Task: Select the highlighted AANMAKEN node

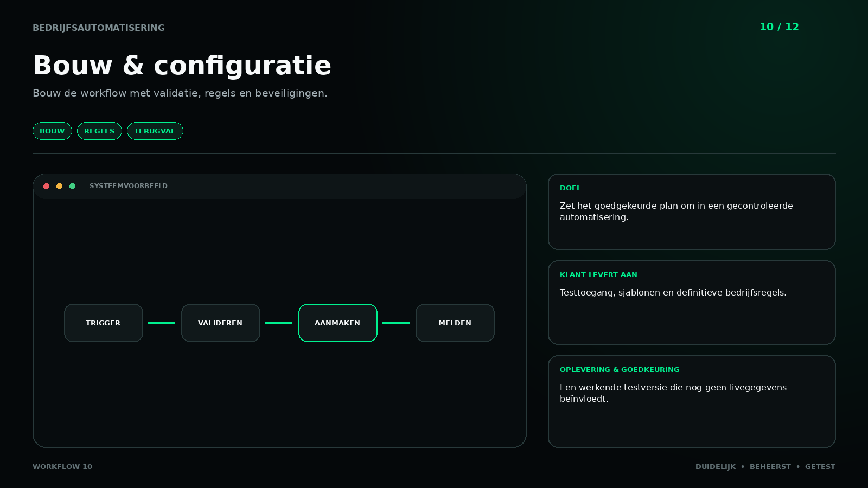Action: coord(338,323)
